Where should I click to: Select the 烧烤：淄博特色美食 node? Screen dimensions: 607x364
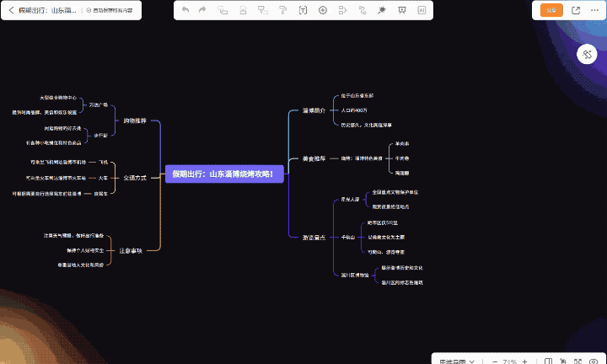point(362,158)
